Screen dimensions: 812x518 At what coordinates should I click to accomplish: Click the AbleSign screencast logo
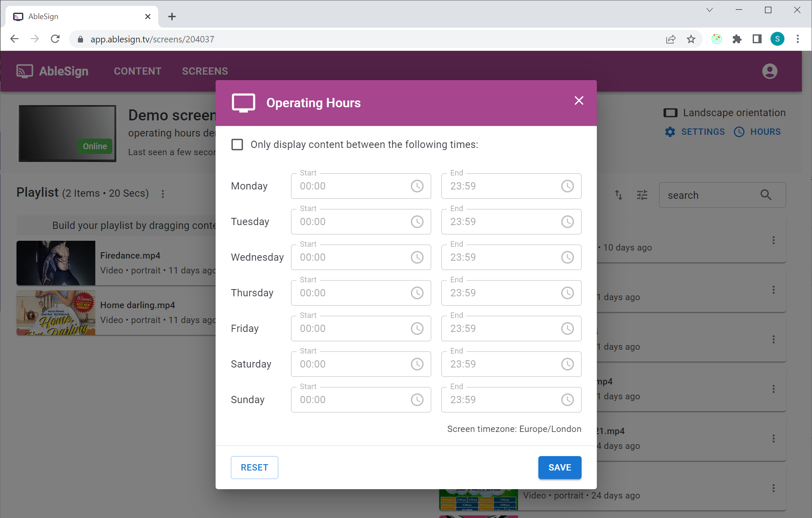[24, 71]
